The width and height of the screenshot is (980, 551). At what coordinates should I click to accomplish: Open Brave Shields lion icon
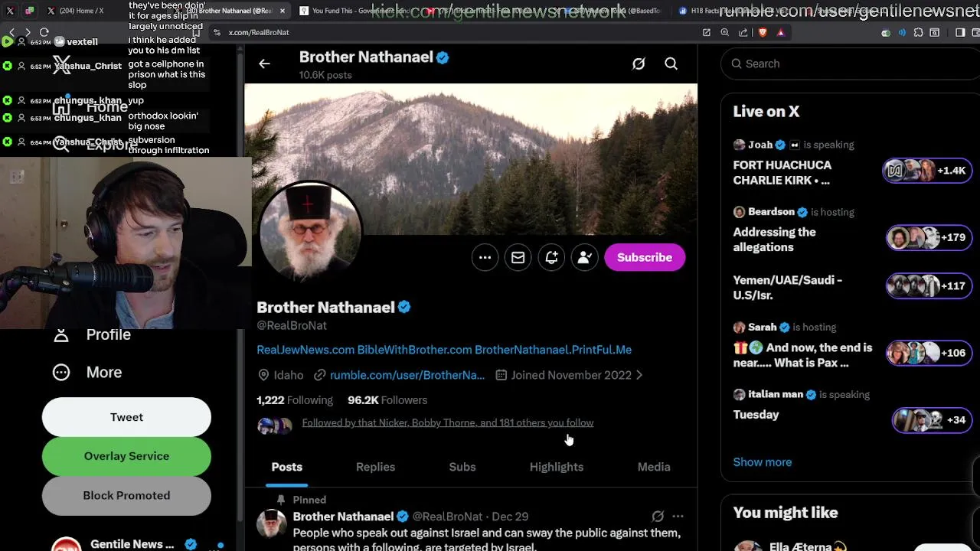(763, 33)
